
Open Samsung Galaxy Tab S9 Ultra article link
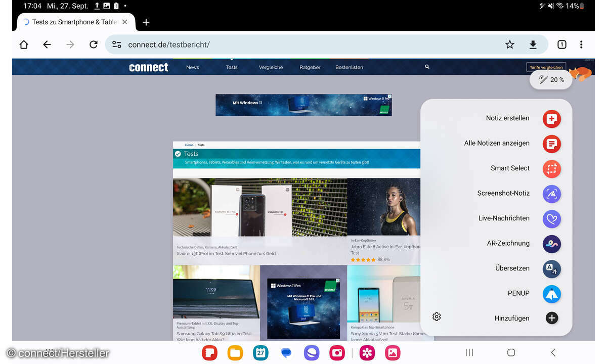[x=214, y=337]
